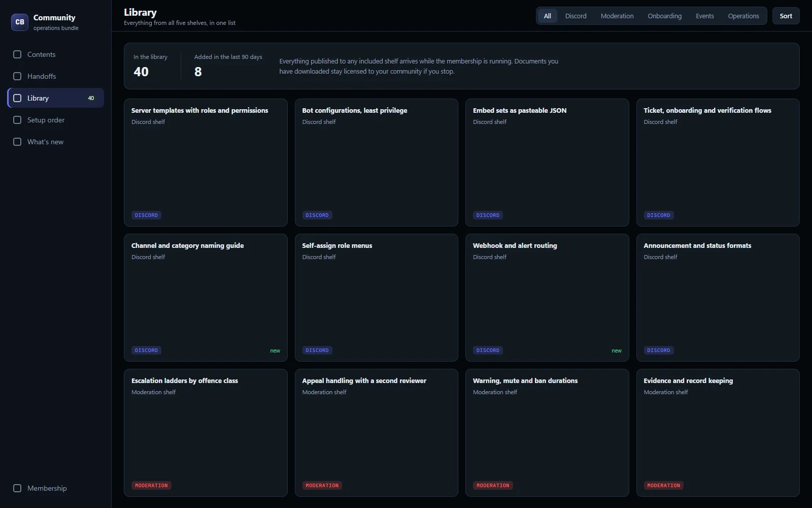Screen dimensions: 812x508
Task: Click the square icon beside Handoffs
Action: pyautogui.click(x=17, y=76)
